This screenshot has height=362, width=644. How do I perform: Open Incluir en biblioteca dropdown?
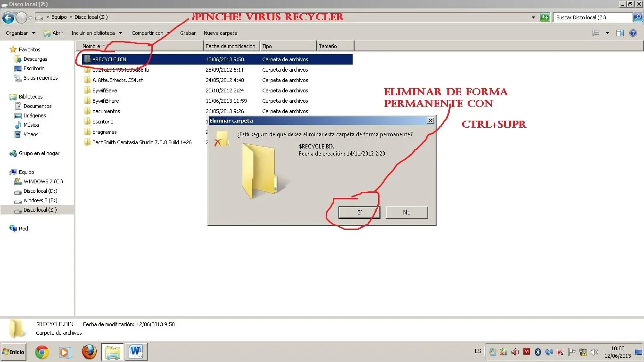pos(97,33)
